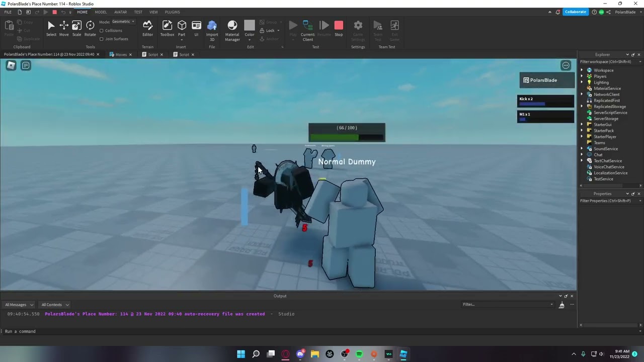Viewport: 644px width, 362px height.
Task: Enable Join Surfaces checkbox
Action: (102, 39)
